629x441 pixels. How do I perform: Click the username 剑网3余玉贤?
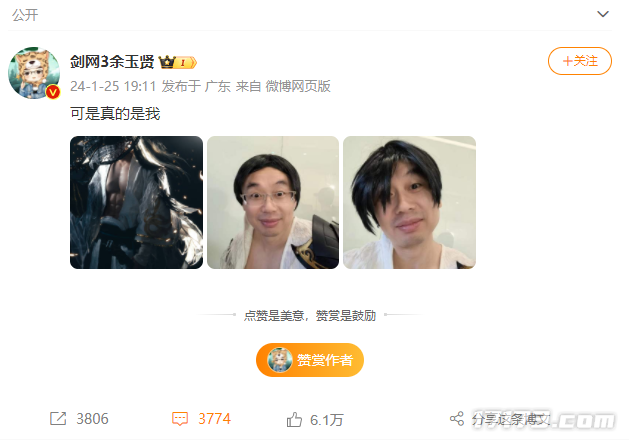112,62
